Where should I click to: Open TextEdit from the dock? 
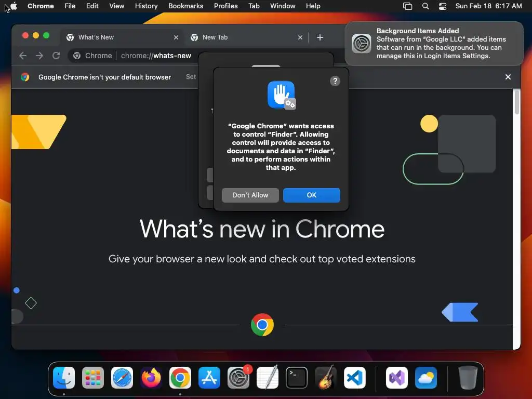click(268, 378)
